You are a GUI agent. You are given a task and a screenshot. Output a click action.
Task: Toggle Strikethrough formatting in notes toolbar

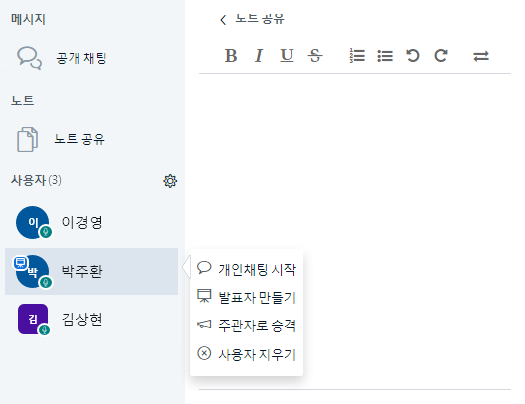click(x=315, y=56)
